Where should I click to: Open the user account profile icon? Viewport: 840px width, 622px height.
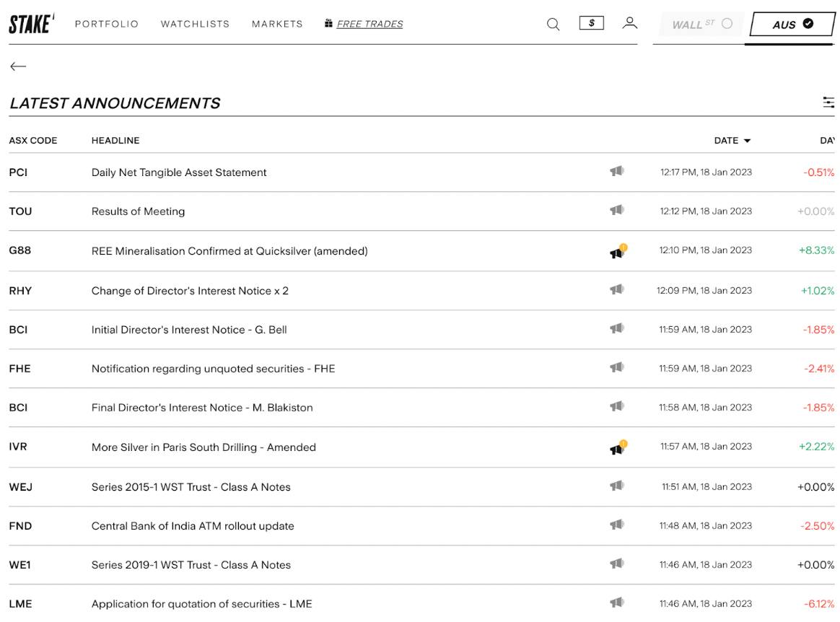tap(630, 23)
